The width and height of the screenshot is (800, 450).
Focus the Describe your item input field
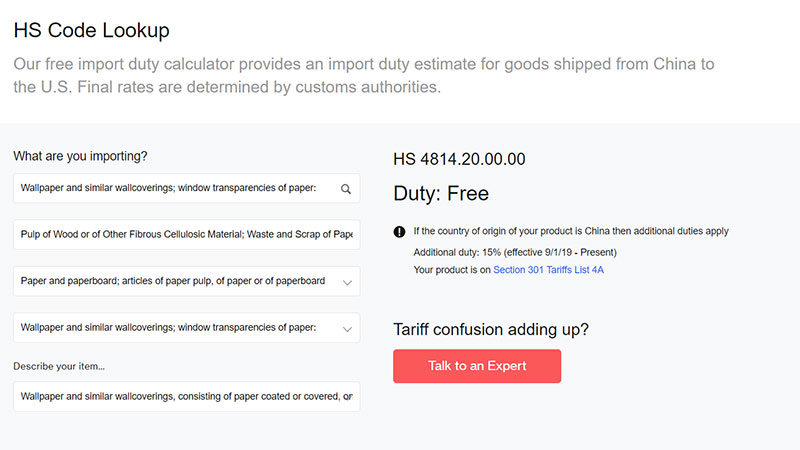click(186, 396)
